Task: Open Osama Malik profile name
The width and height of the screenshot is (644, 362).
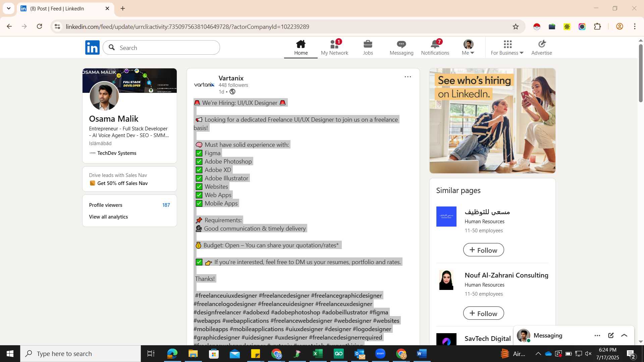Action: pos(114,119)
